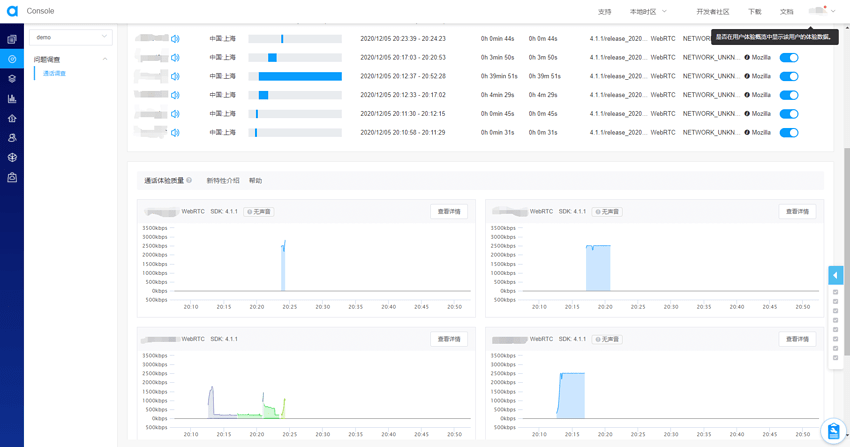Click the Agora logo in the header

coord(12,11)
